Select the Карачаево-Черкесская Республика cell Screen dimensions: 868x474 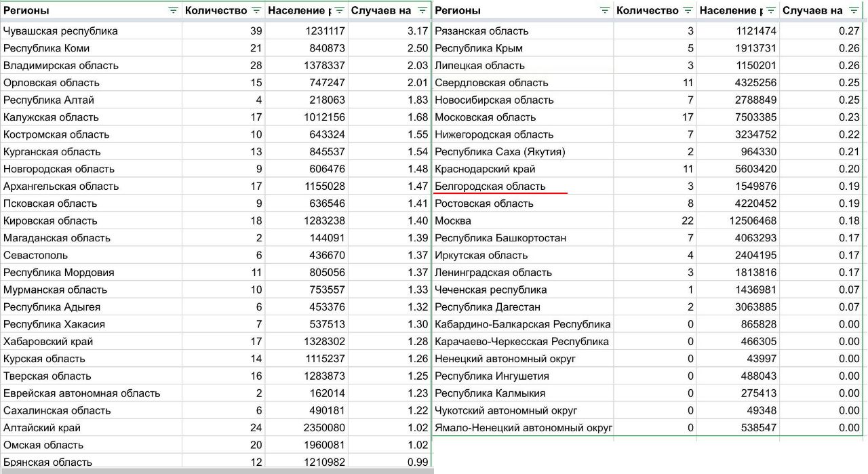[x=523, y=342]
